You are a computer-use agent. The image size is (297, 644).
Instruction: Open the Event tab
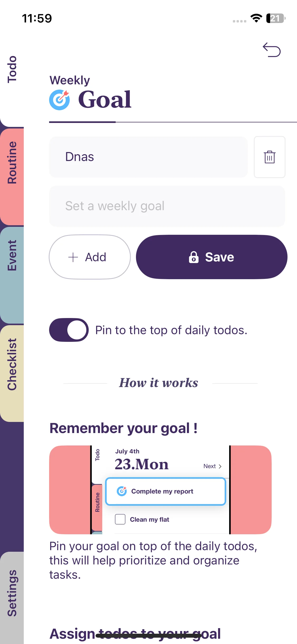tap(12, 255)
